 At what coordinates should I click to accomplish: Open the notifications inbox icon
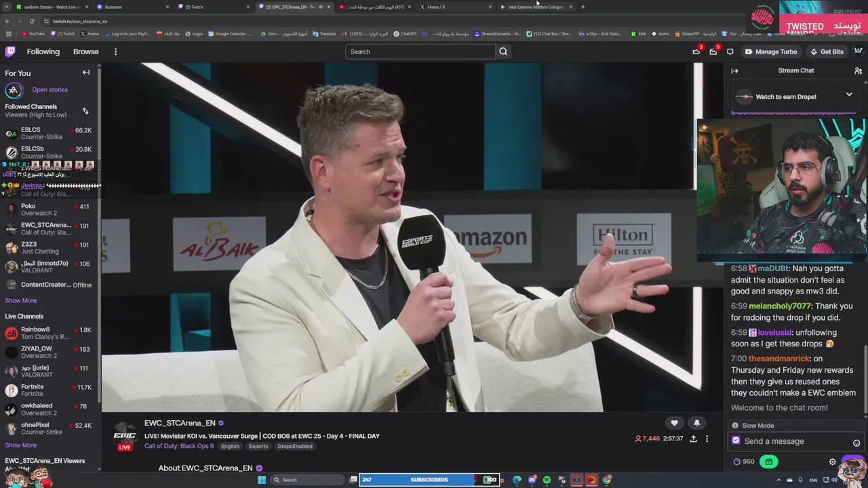click(713, 52)
